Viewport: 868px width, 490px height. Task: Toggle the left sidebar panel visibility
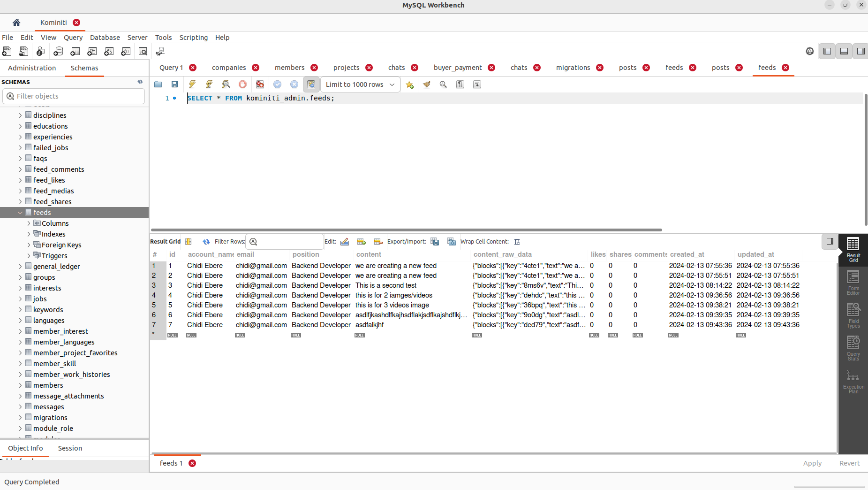click(x=827, y=51)
